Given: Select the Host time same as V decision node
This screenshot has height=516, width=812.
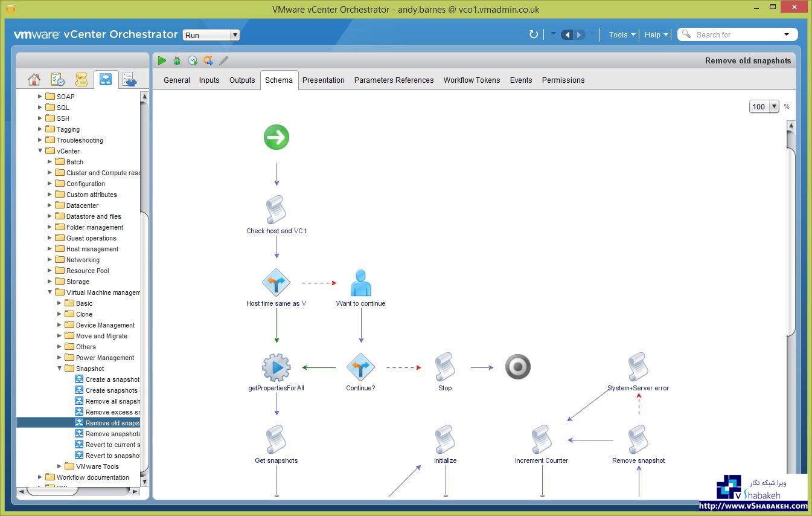Looking at the screenshot, I should [x=277, y=282].
